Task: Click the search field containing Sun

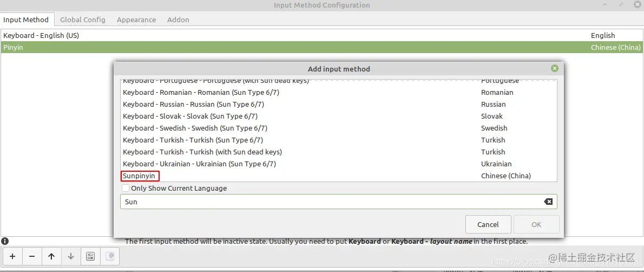Action: (338, 202)
